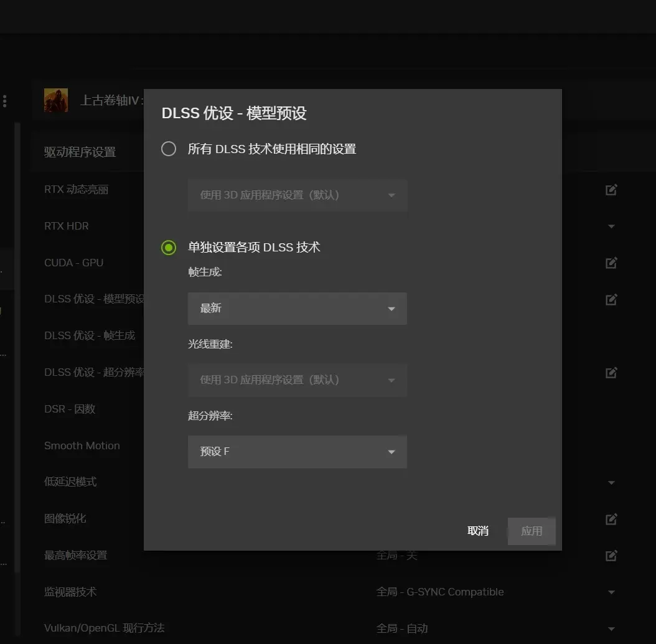The height and width of the screenshot is (644, 656).
Task: Expand the RTX HDR options chevron
Action: [x=611, y=226]
